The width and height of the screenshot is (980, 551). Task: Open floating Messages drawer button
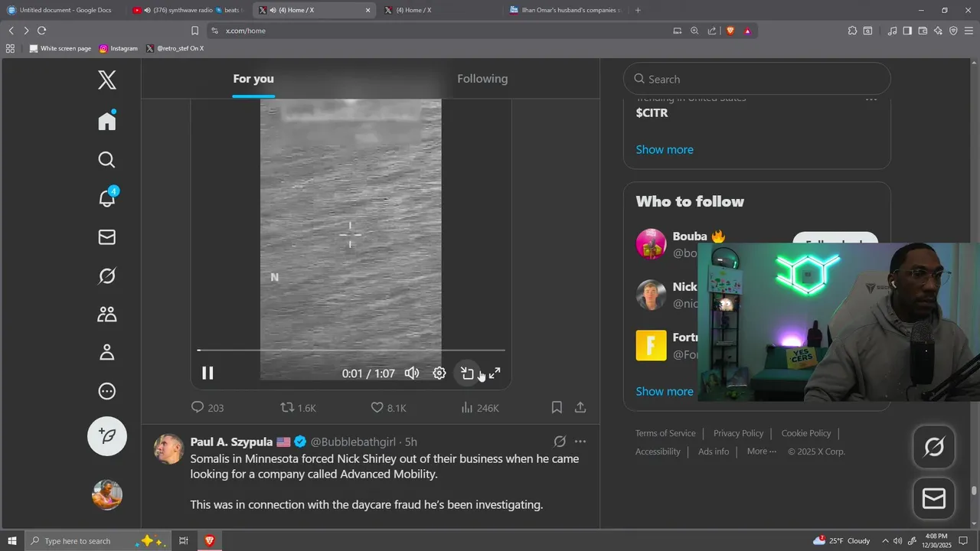[934, 499]
